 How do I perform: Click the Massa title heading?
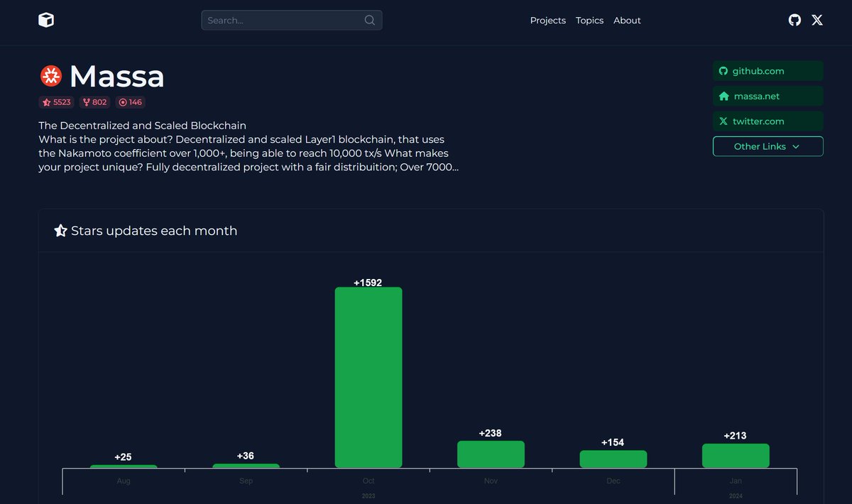[x=116, y=76]
